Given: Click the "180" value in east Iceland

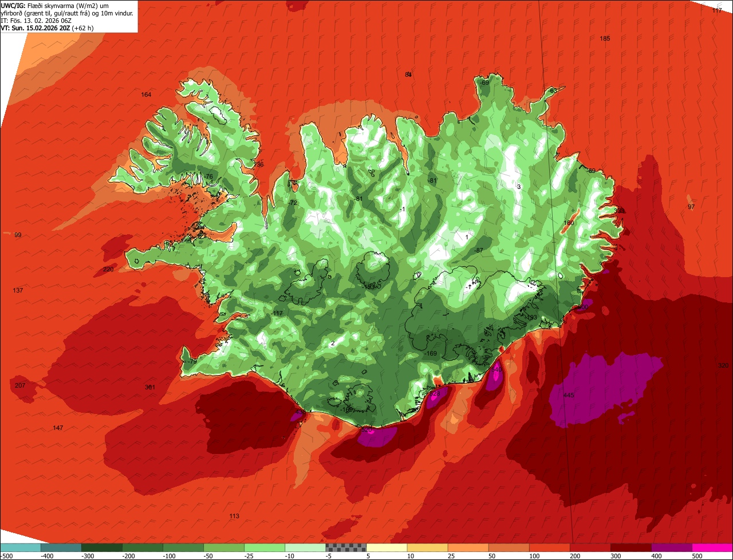Looking at the screenshot, I should pos(569,223).
